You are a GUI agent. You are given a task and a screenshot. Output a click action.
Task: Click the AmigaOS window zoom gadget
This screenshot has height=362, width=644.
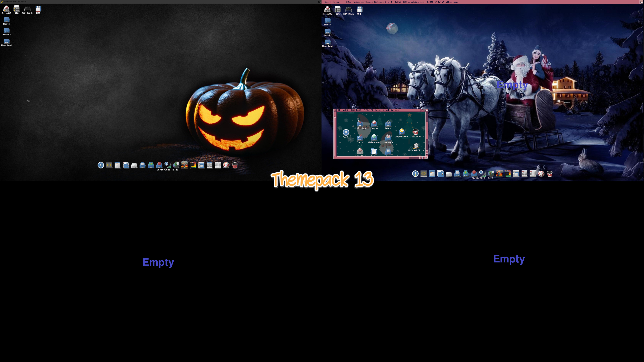(422, 110)
